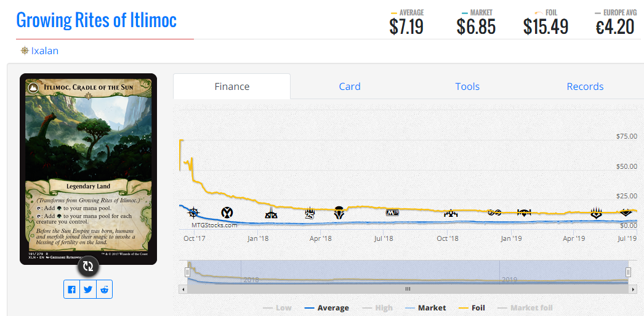Share the card on Reddit
644x316 pixels.
coord(104,290)
